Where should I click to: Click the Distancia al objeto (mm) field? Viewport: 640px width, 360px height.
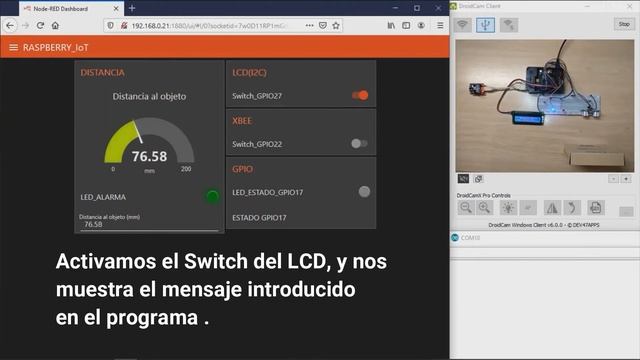(149, 224)
